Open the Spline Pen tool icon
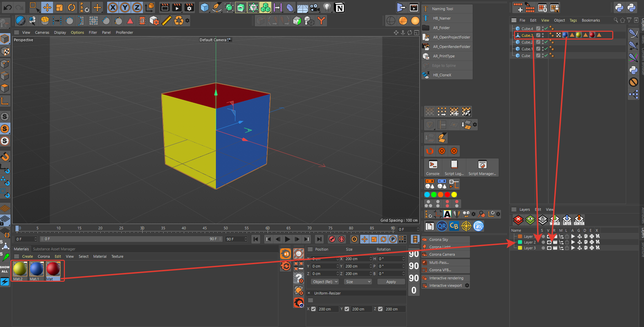The width and height of the screenshot is (644, 327). (217, 7)
